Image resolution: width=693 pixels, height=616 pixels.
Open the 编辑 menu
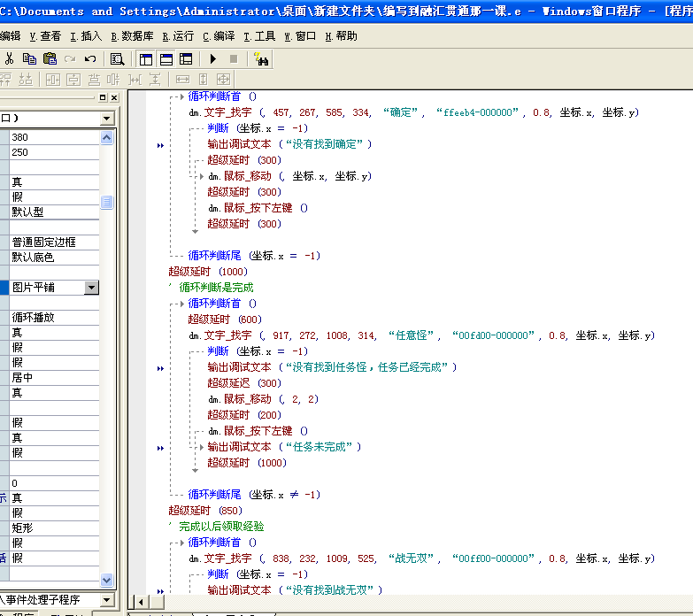[x=10, y=35]
